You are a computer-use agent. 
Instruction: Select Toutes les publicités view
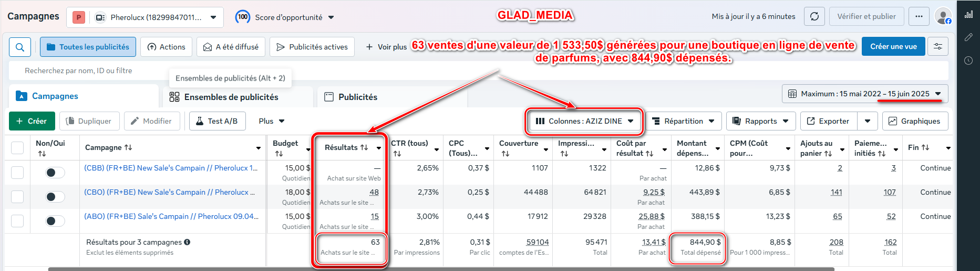coord(88,47)
